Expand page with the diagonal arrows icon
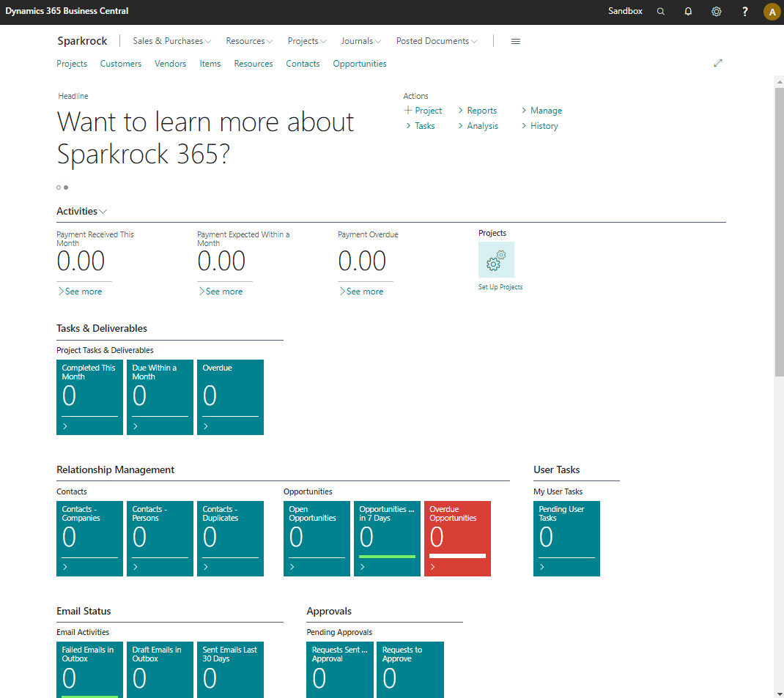 [718, 64]
